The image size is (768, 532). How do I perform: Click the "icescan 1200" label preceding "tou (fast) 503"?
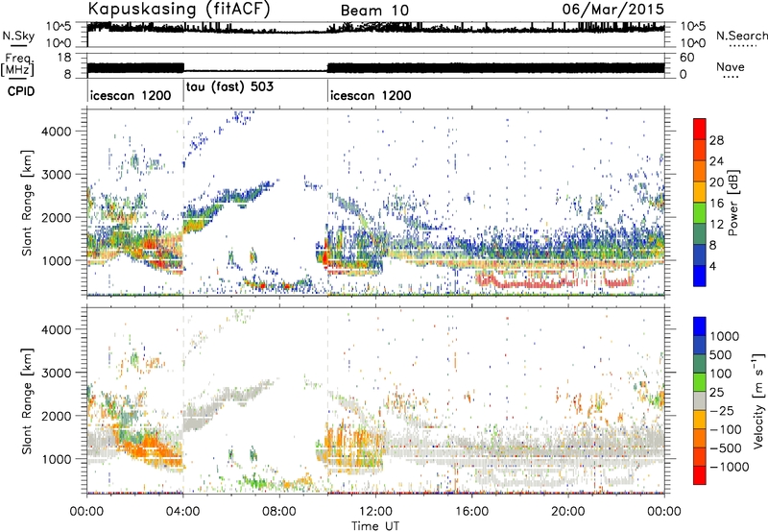point(131,95)
